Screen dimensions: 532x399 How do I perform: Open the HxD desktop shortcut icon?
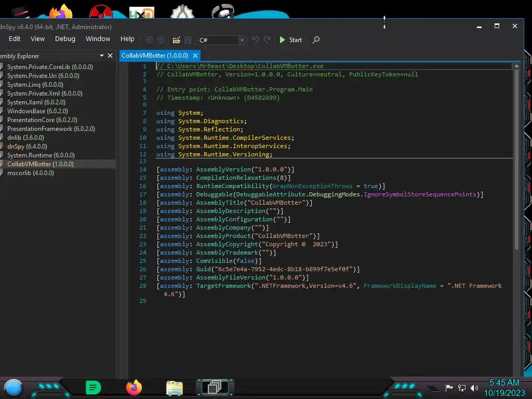[x=142, y=12]
